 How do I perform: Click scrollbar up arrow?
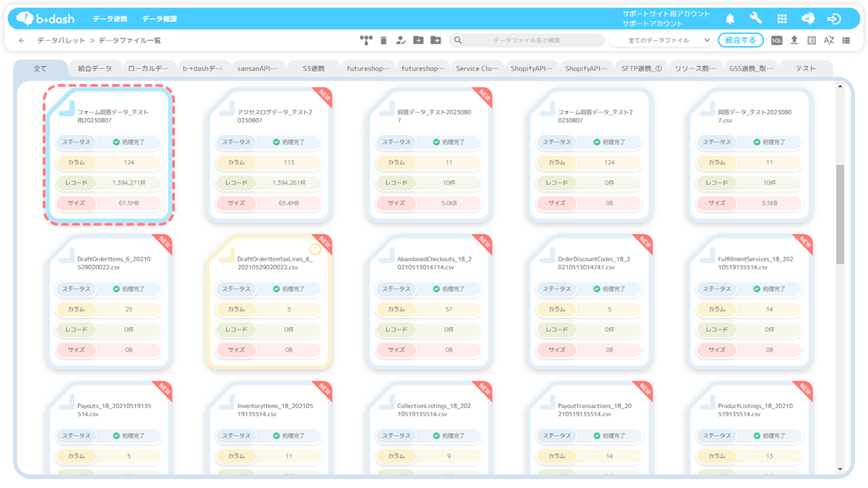(x=840, y=86)
